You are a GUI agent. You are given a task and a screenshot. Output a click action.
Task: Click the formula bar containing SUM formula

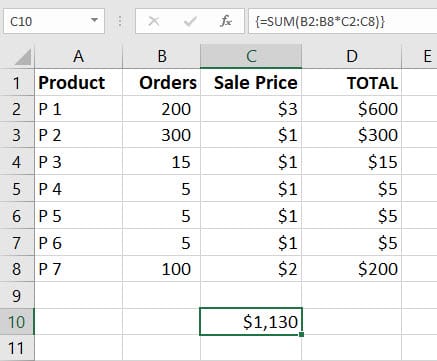[342, 21]
